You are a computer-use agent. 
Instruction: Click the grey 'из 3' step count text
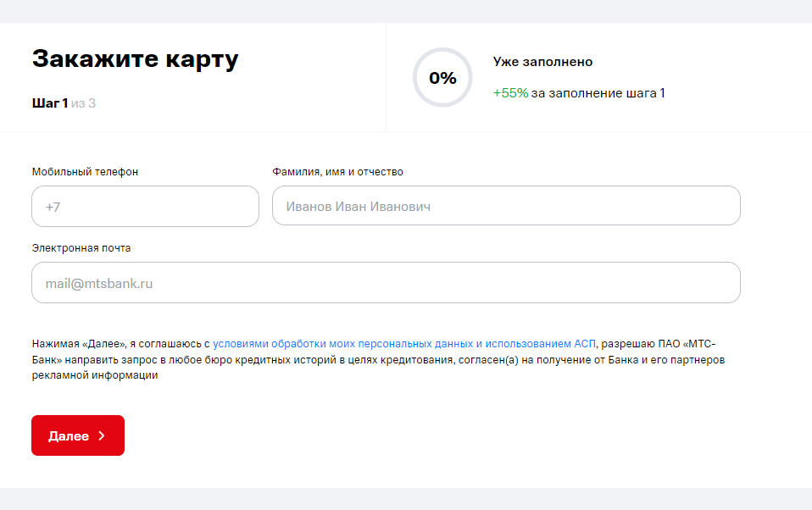coord(83,103)
